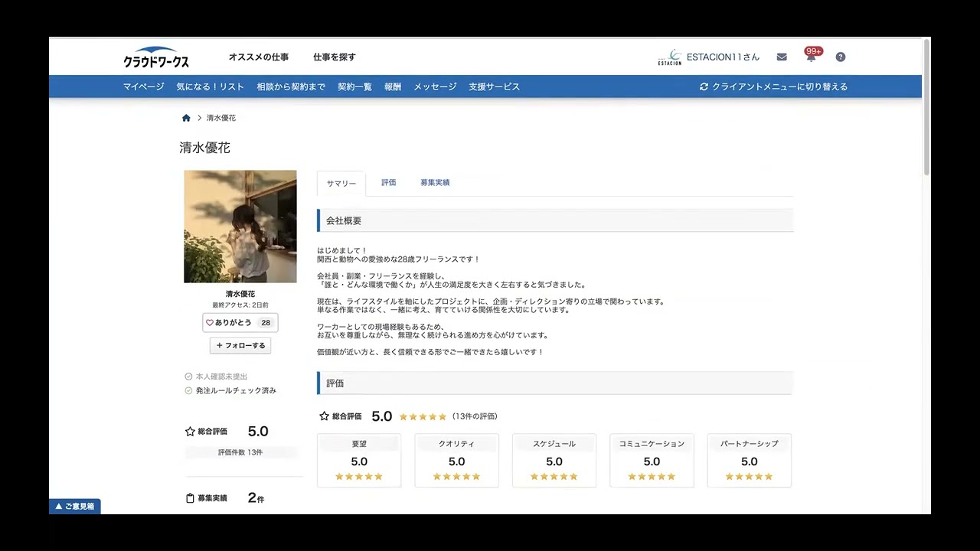Viewport: 980px width, 551px height.
Task: Click the 本人確認未提出 status text
Action: click(x=221, y=377)
